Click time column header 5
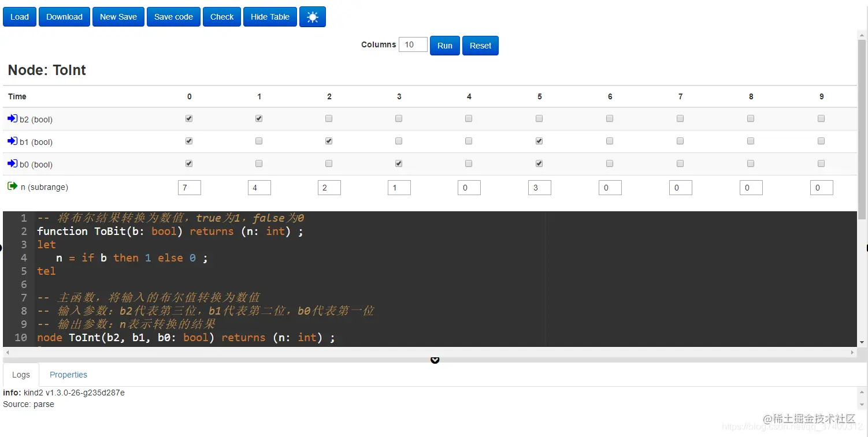868x437 pixels. pyautogui.click(x=539, y=96)
